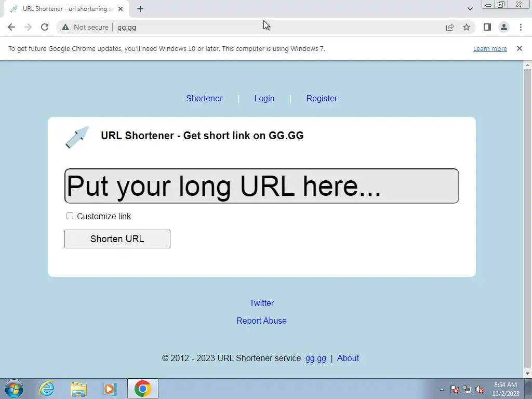Open the Windows Start menu

tap(14, 389)
